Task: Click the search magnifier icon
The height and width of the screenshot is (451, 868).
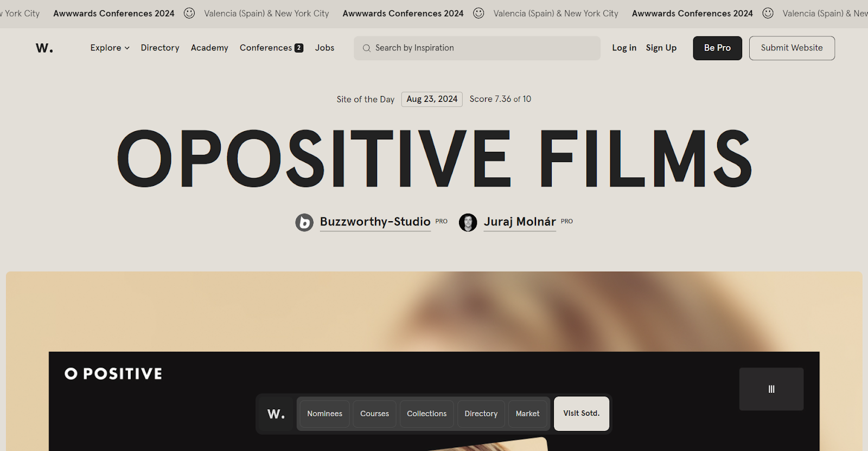Action: (367, 48)
